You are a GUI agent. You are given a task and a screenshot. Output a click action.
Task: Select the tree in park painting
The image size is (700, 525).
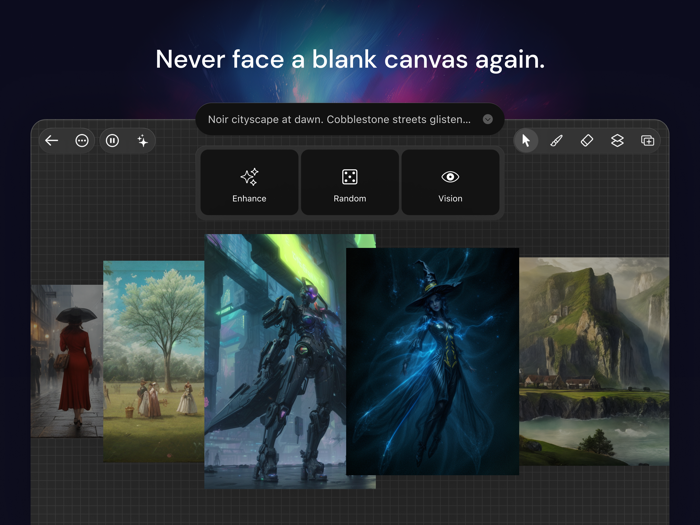[x=154, y=361]
